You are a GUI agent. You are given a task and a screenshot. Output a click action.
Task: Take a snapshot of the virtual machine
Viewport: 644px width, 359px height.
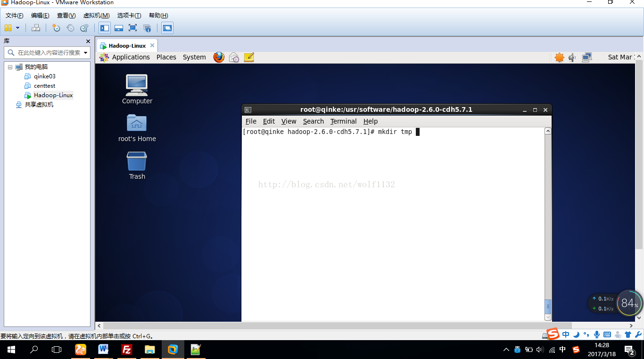pos(56,28)
